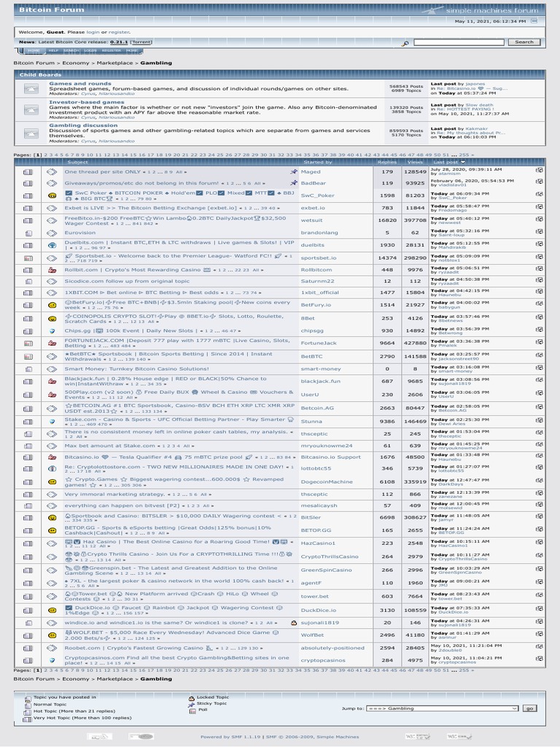This screenshot has width=560, height=747.
Task: Open the HOME menu tab
Action: click(34, 50)
